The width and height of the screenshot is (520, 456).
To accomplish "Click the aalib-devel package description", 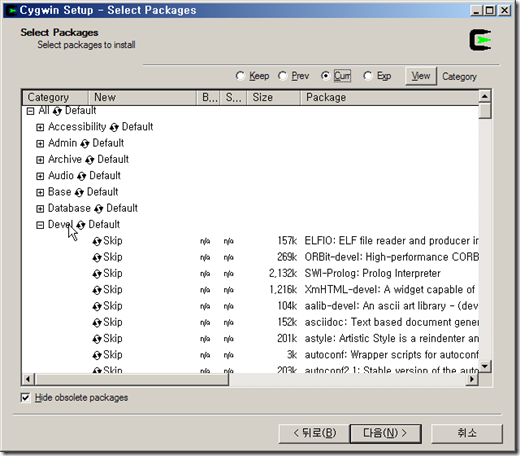I will pyautogui.click(x=391, y=306).
